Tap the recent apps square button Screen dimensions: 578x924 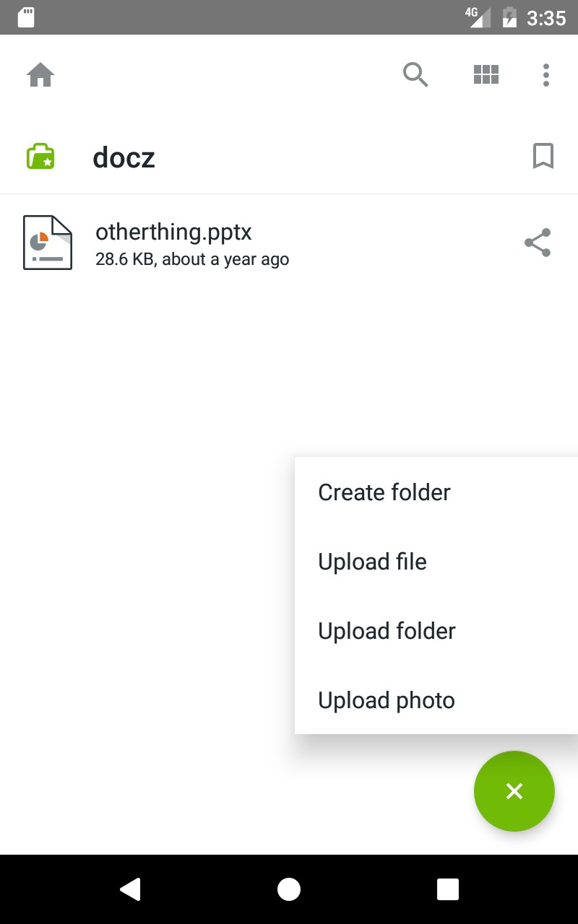448,889
